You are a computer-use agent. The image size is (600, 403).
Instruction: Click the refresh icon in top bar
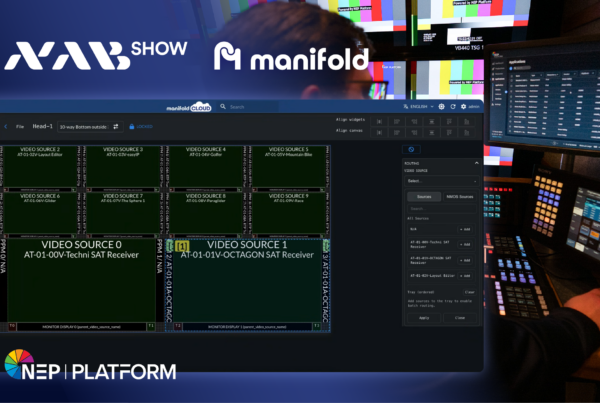[454, 106]
